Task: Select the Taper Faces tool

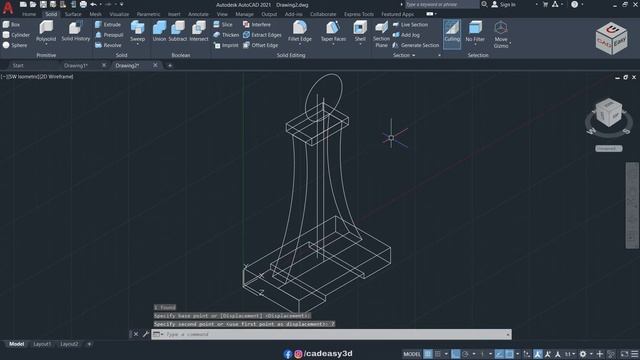Action: [333, 30]
